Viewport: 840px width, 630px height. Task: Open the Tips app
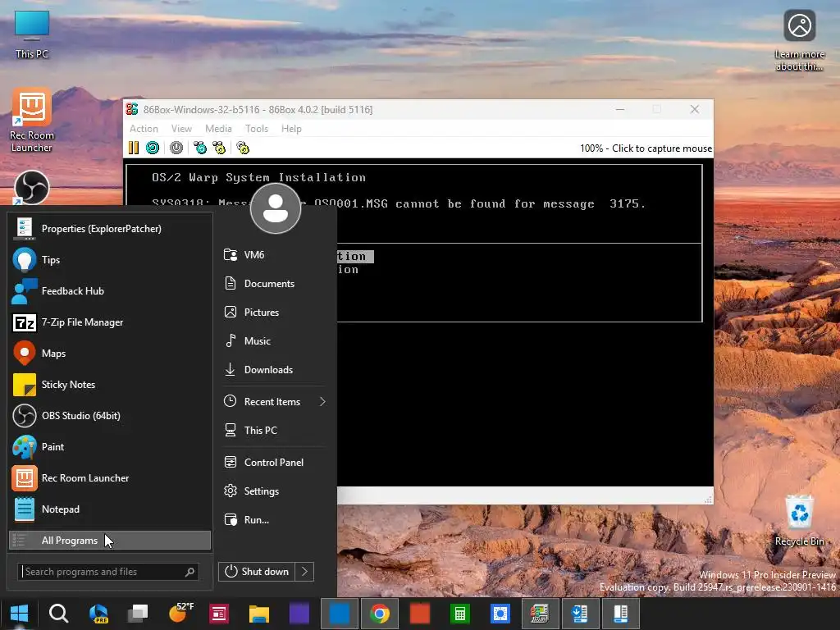click(111, 260)
